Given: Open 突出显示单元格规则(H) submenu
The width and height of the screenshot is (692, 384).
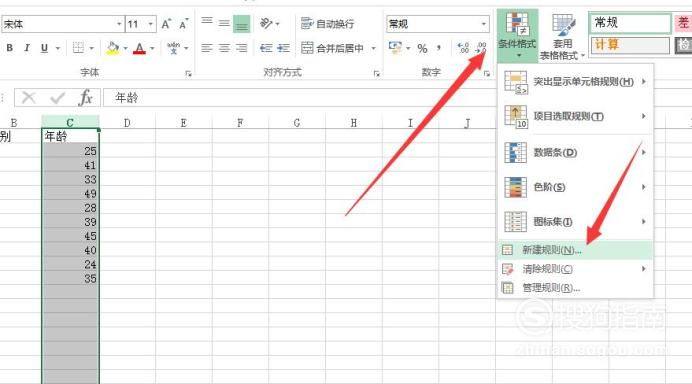Looking at the screenshot, I should [x=575, y=82].
